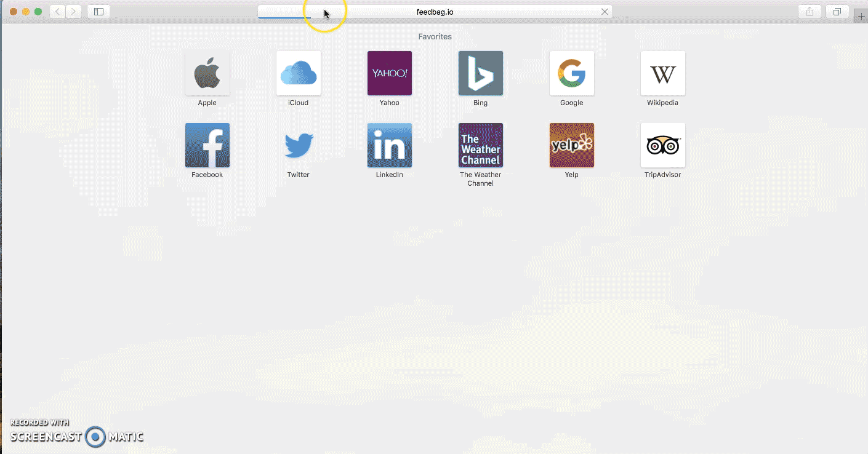Open the Facebook favorite tile

[x=207, y=145]
